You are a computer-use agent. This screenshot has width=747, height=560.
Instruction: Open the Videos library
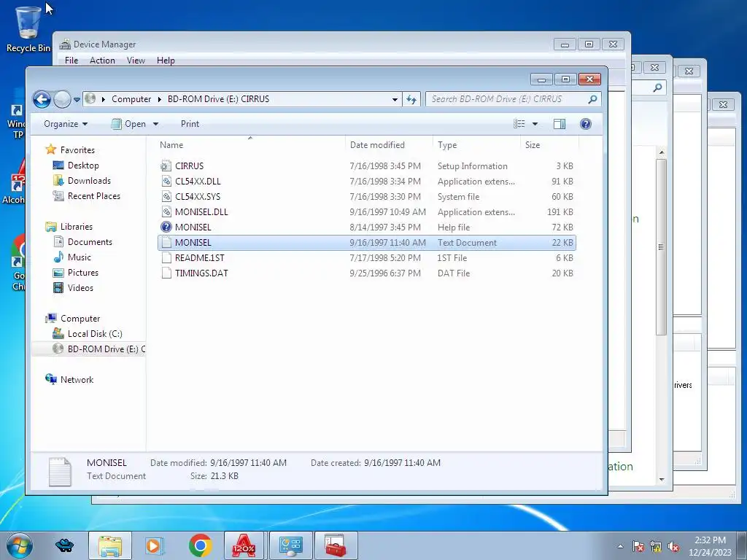[x=80, y=287]
